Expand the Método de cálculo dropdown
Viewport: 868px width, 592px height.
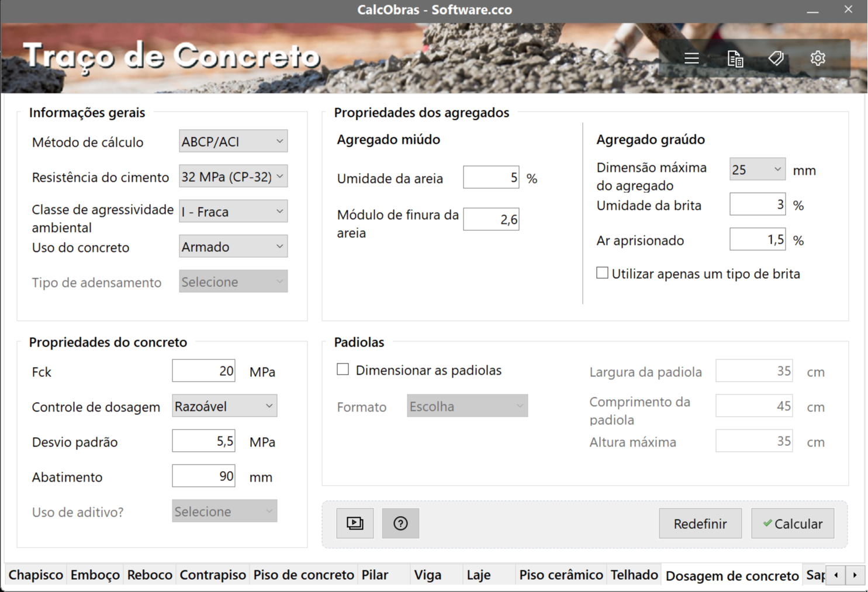pyautogui.click(x=233, y=141)
